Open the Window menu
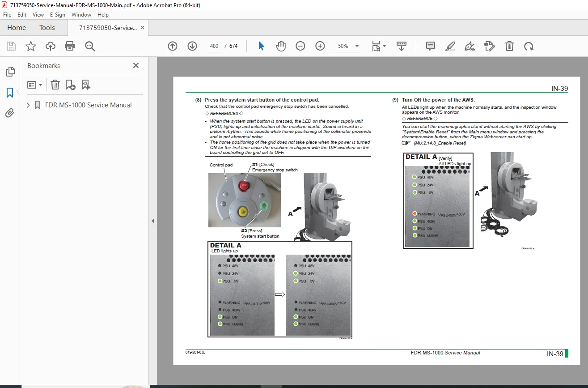 click(x=81, y=15)
